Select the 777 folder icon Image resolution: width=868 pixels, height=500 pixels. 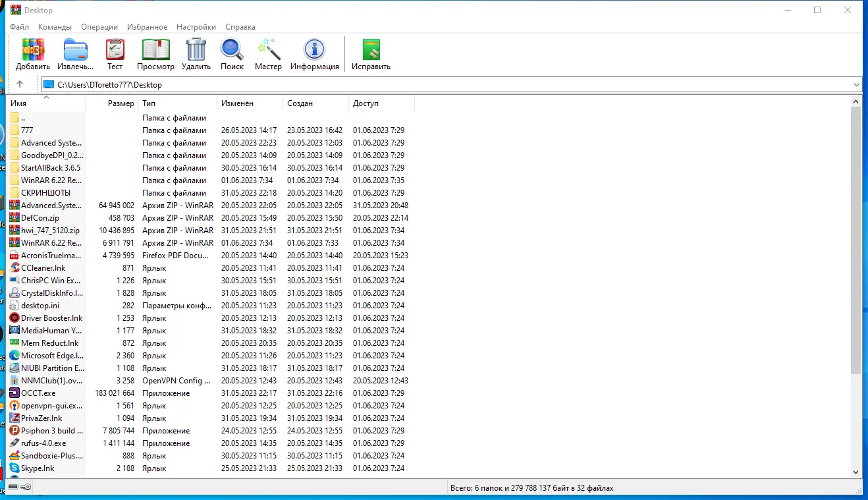tap(14, 130)
